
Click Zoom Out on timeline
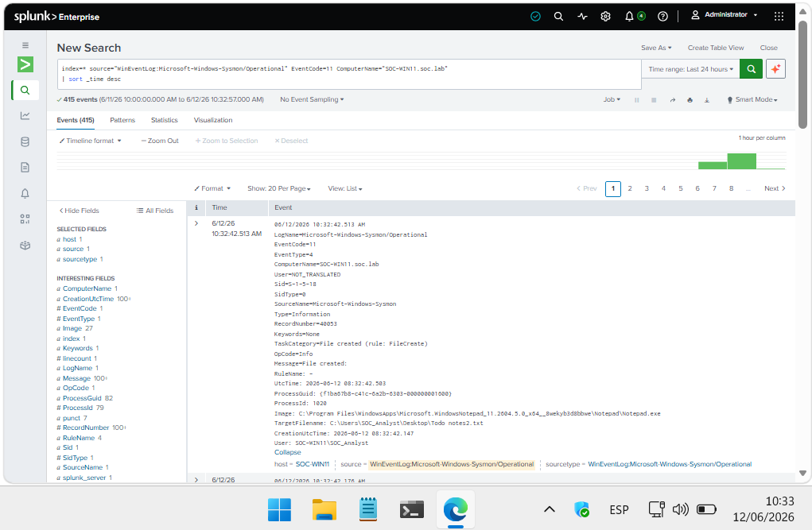coord(160,141)
